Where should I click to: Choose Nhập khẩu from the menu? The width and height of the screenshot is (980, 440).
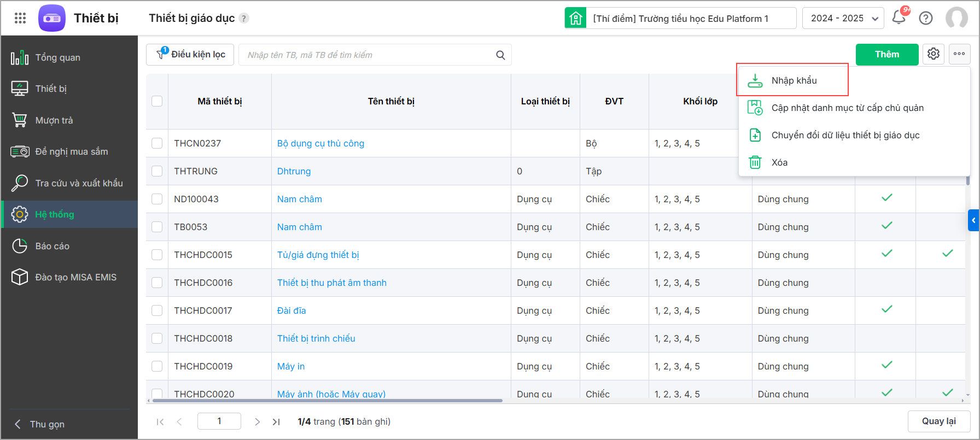(x=794, y=80)
